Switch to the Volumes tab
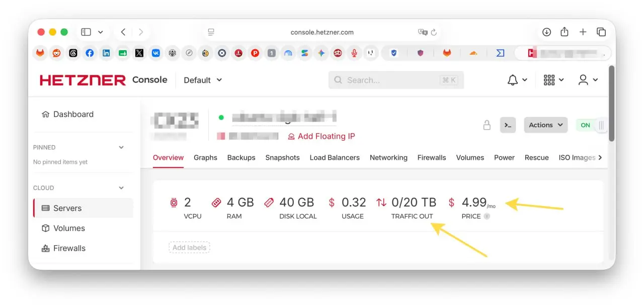This screenshot has width=644, height=307. [x=470, y=157]
